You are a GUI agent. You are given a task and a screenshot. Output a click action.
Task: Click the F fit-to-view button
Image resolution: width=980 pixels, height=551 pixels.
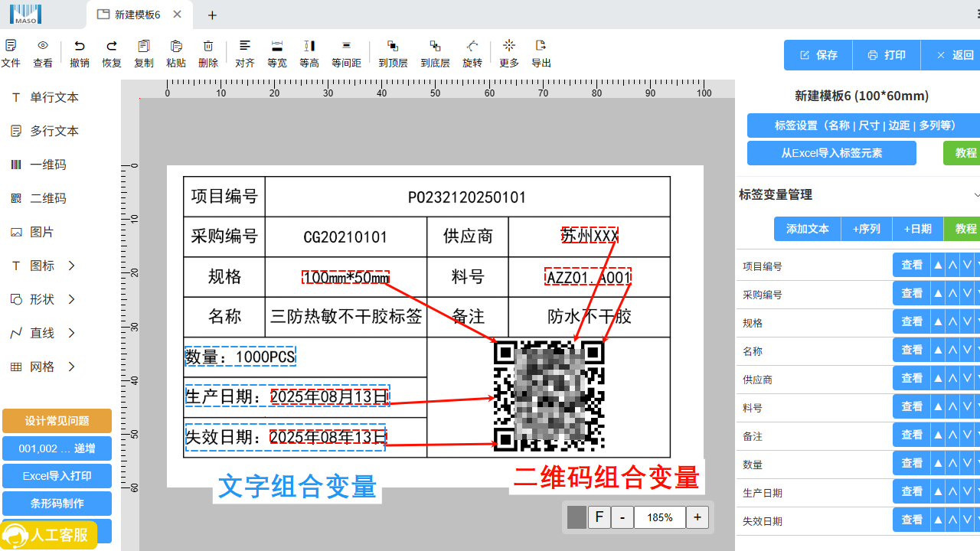[599, 517]
